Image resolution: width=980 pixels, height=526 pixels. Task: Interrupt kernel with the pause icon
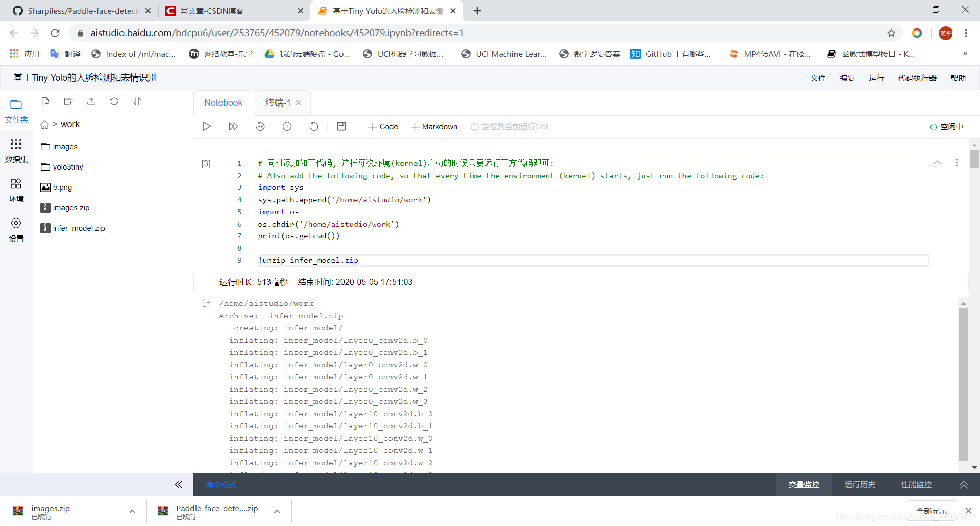coord(287,126)
